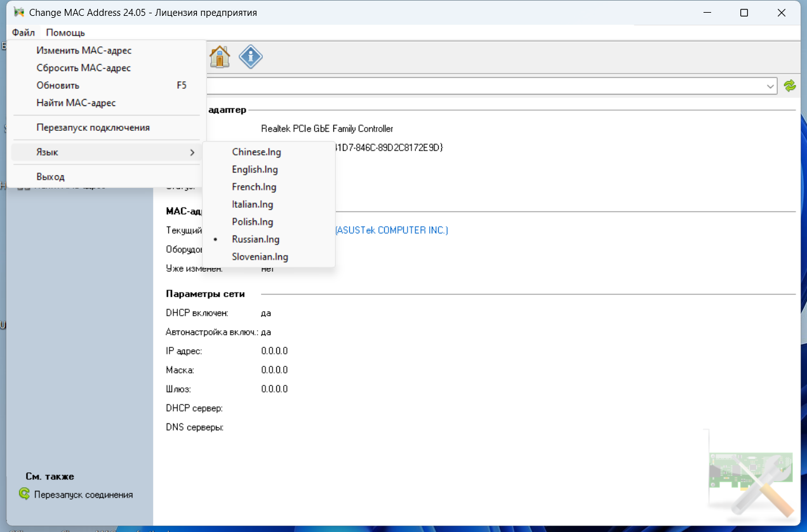The height and width of the screenshot is (532, 807).
Task: Click the blue info diamond icon
Action: click(251, 57)
